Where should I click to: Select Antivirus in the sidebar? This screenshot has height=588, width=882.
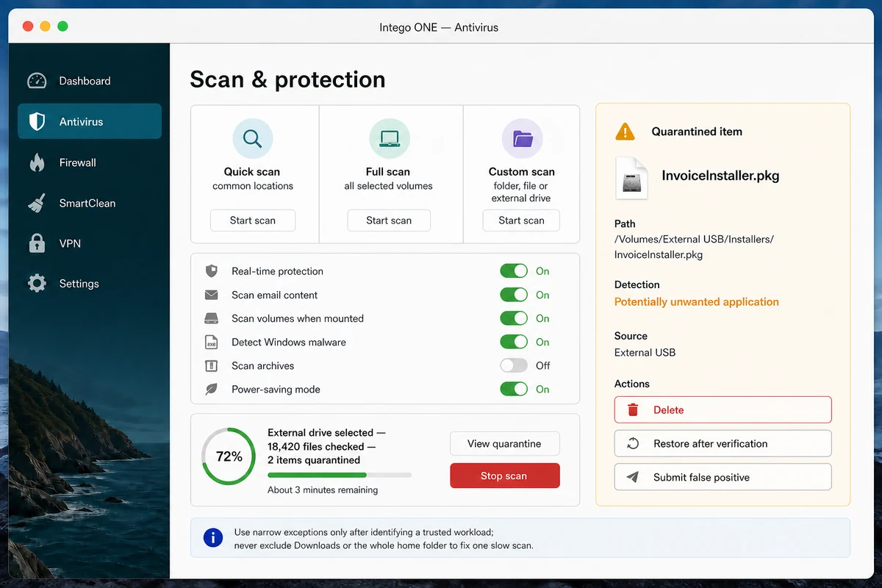(90, 122)
